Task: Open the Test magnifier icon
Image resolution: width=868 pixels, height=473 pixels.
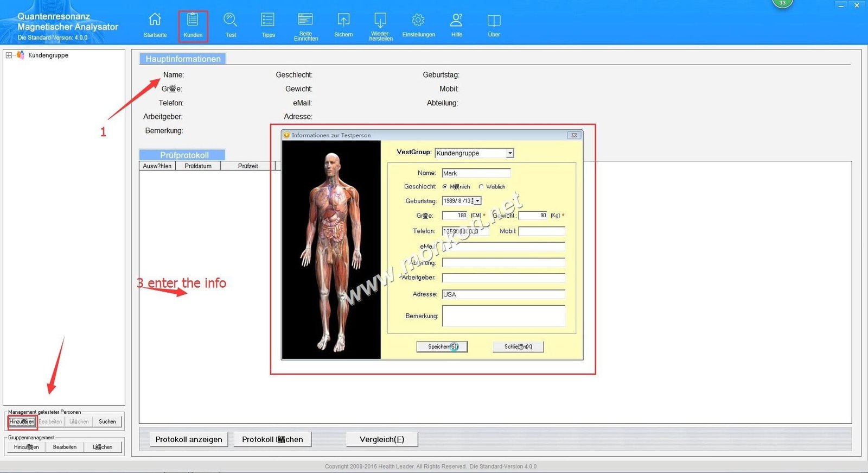Action: [x=231, y=20]
